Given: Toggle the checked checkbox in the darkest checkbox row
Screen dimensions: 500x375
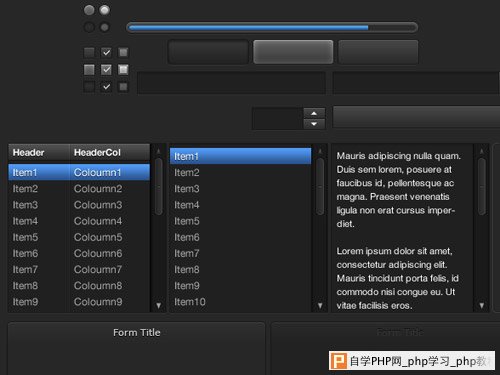Looking at the screenshot, I should [106, 87].
